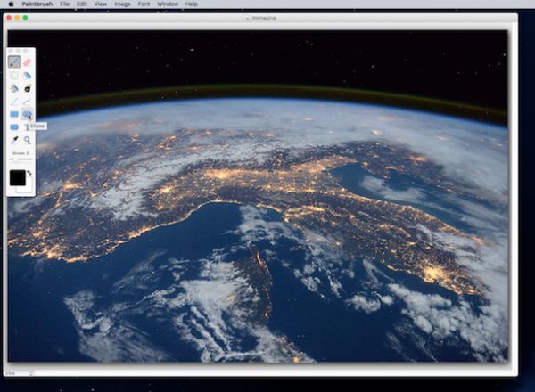Select the Curve tool
Viewport: 535px width, 392px height.
coord(28,102)
